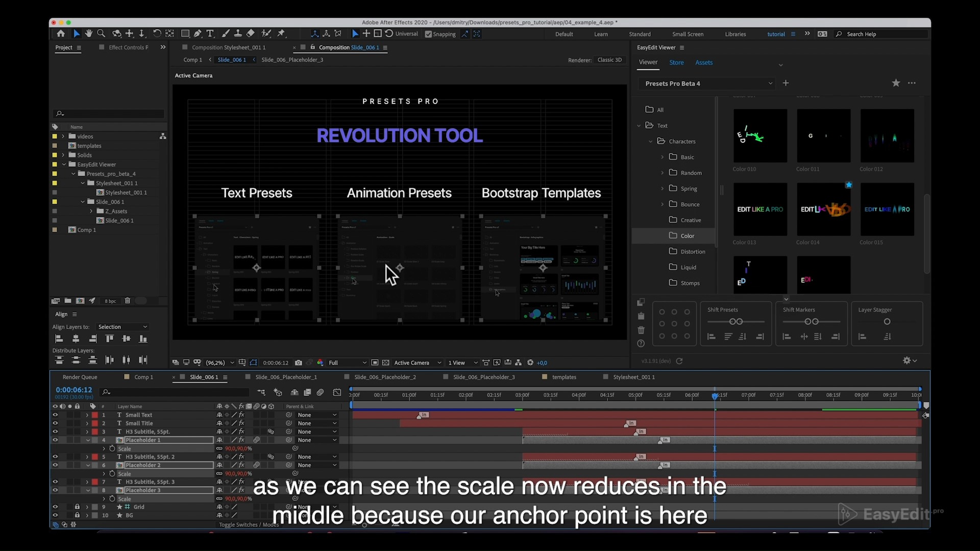Image resolution: width=980 pixels, height=551 pixels.
Task: Expand the Basic folder in Characters
Action: (663, 157)
